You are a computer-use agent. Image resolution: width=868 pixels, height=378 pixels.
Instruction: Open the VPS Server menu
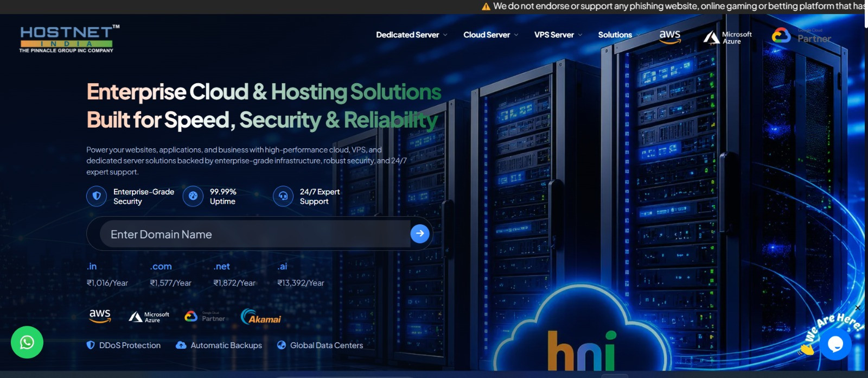554,35
